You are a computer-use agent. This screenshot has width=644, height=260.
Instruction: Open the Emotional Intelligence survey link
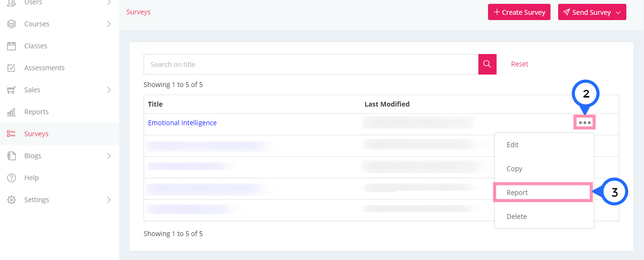(x=182, y=123)
